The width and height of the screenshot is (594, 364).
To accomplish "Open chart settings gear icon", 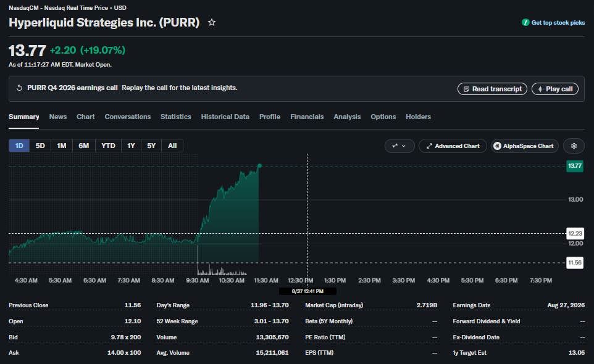I will pos(574,146).
